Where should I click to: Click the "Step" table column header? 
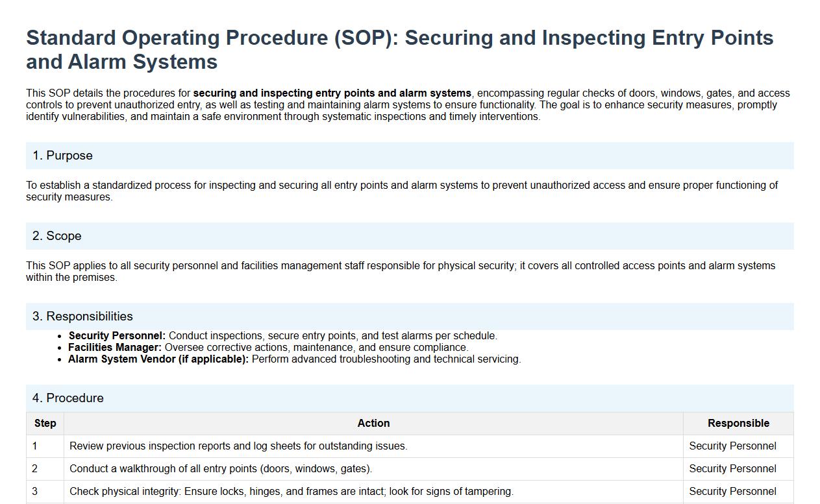point(45,424)
